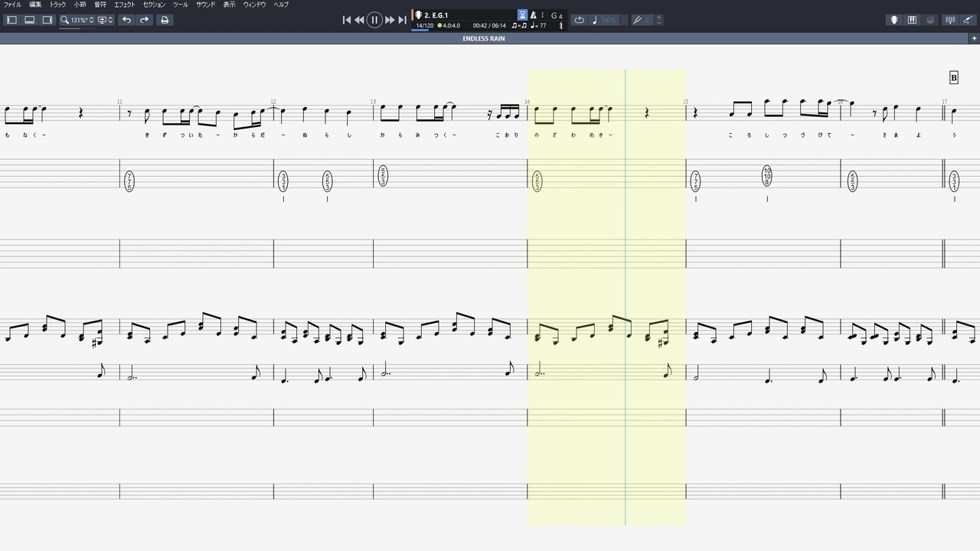
Task: Open the ウィンドウ menu
Action: [255, 5]
